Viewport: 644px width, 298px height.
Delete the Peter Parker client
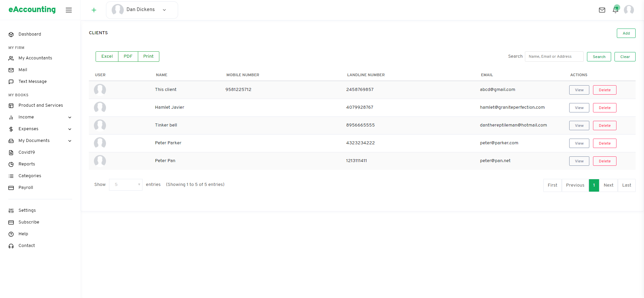coord(604,143)
